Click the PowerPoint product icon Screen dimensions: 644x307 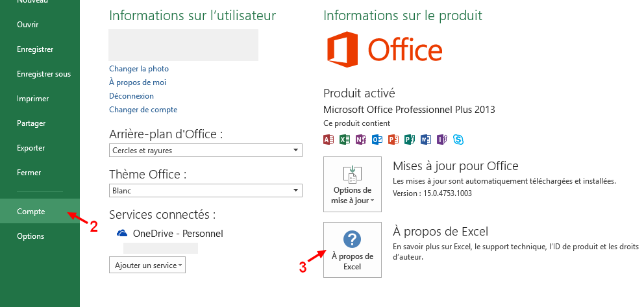click(393, 140)
